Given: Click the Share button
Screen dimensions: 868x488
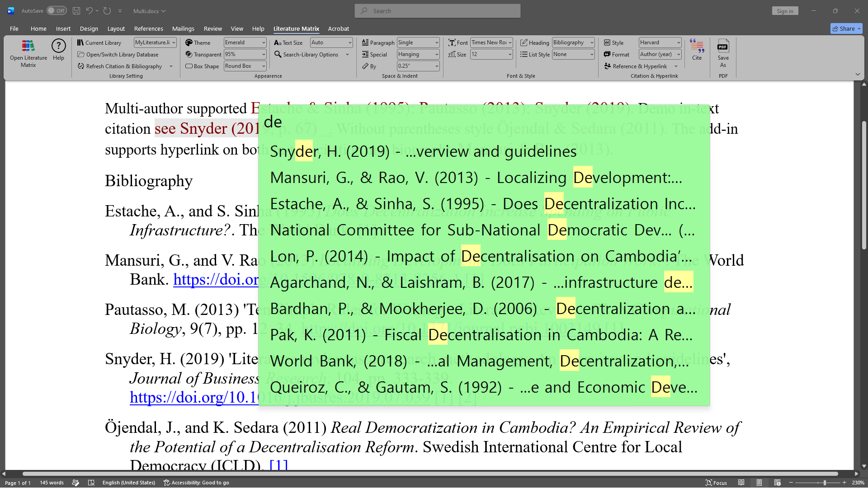Looking at the screenshot, I should (x=846, y=28).
